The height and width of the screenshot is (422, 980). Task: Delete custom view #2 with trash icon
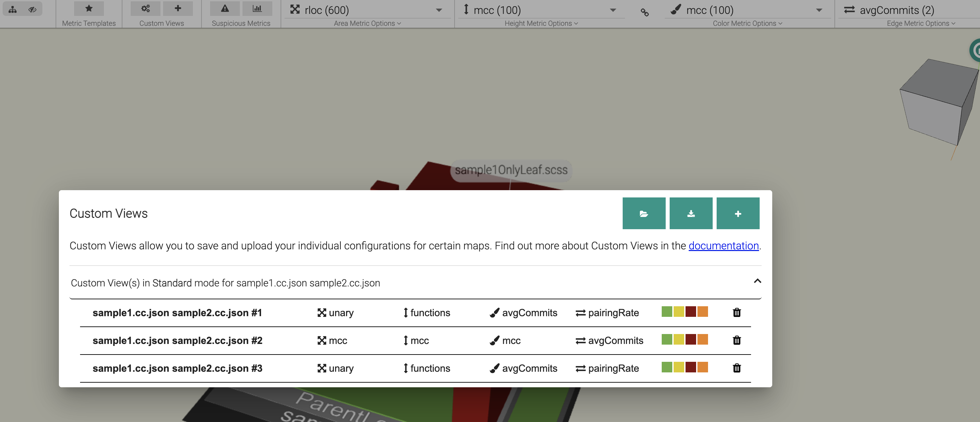(736, 340)
